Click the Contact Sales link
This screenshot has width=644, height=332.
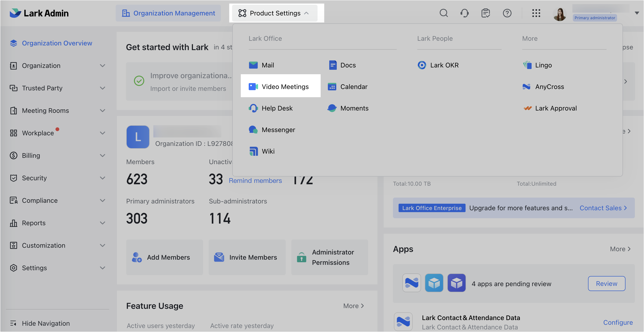point(603,208)
